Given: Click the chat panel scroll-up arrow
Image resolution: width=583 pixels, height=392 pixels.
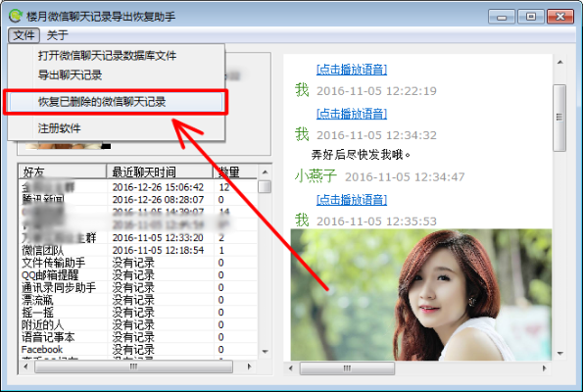Looking at the screenshot, I should [x=559, y=62].
